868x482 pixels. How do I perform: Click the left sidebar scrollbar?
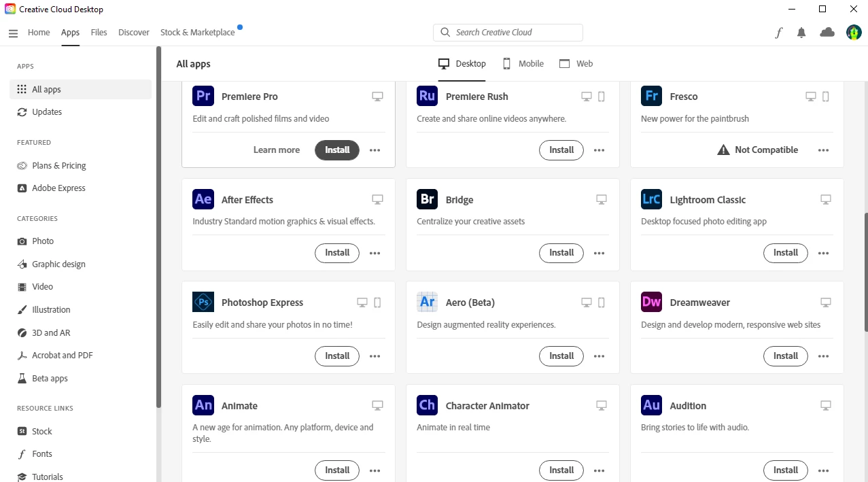[x=159, y=227]
